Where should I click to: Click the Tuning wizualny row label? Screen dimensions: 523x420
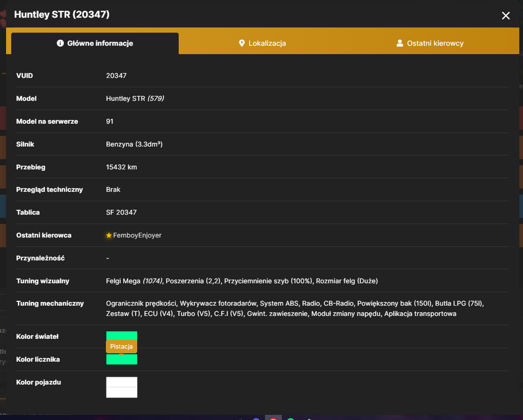pyautogui.click(x=43, y=281)
